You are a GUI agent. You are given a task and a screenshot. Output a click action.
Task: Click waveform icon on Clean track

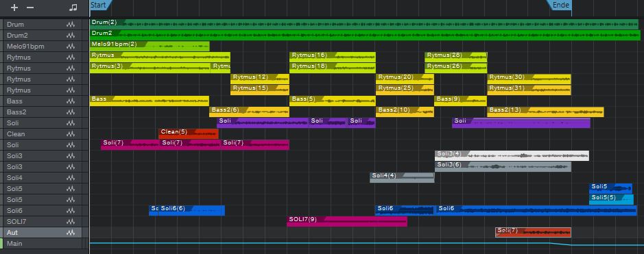pyautogui.click(x=71, y=134)
